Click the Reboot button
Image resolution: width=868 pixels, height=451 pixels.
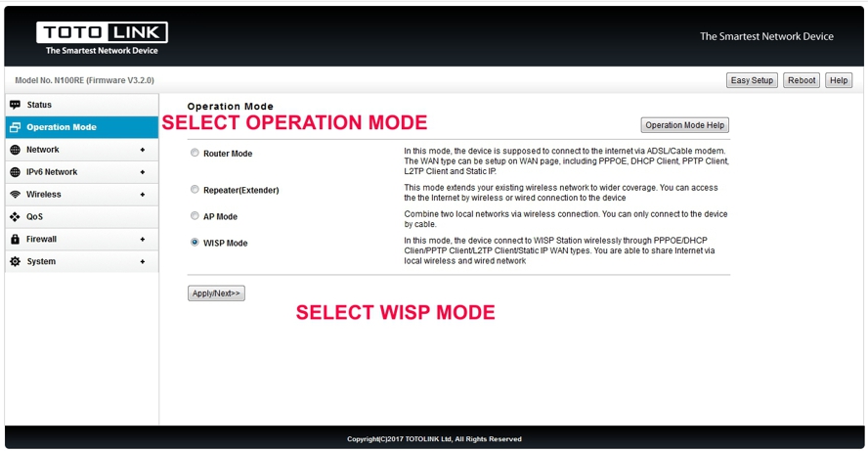802,80
